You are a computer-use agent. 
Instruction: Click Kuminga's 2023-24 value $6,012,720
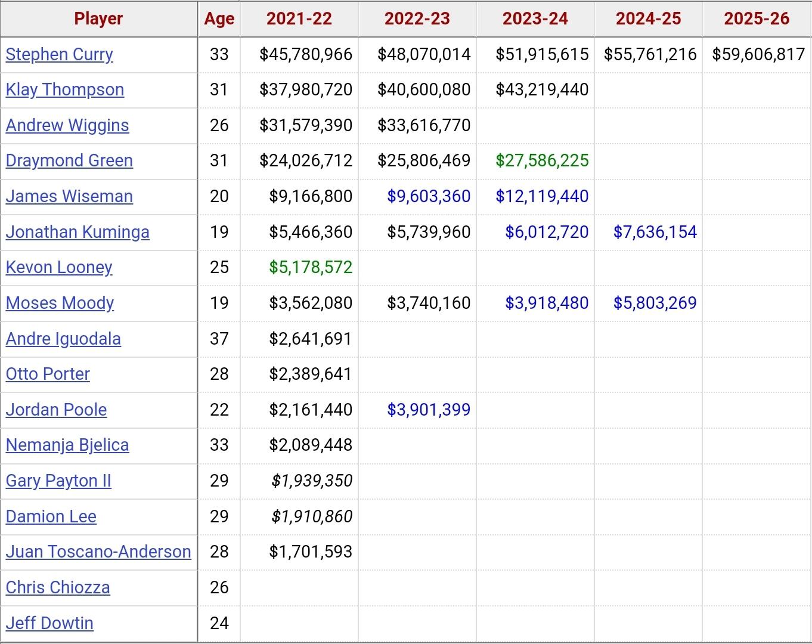[x=547, y=232]
